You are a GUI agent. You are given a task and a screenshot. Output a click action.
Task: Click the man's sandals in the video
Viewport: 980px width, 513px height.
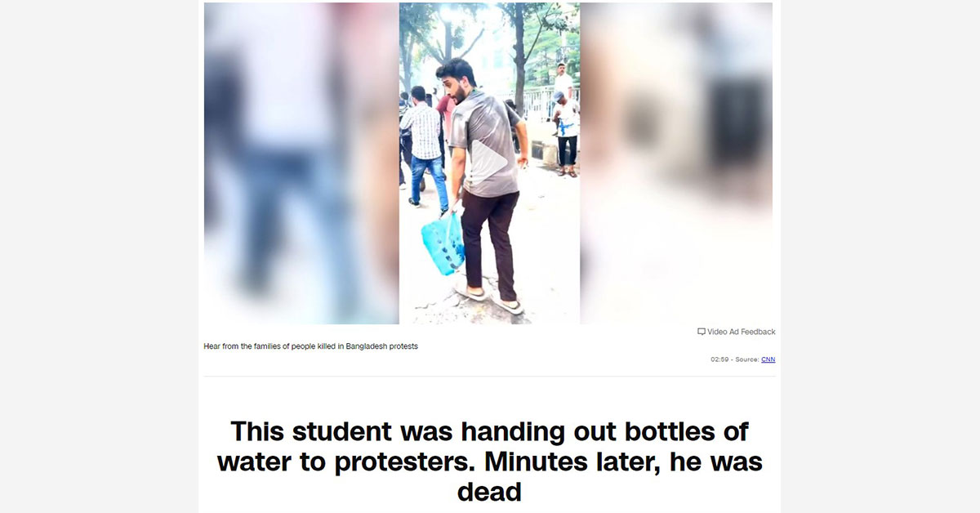tap(488, 299)
